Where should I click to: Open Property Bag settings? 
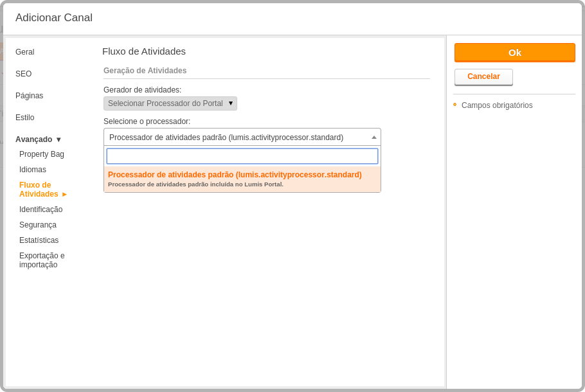(41, 154)
